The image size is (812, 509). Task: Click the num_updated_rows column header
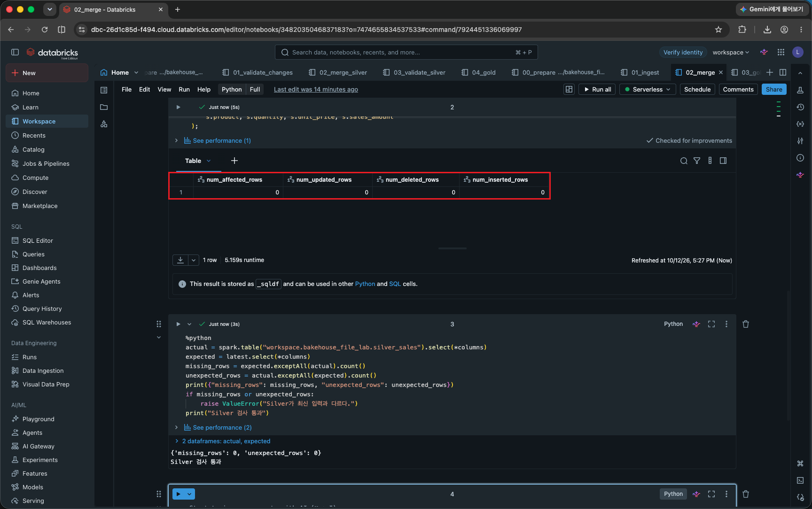(328, 179)
